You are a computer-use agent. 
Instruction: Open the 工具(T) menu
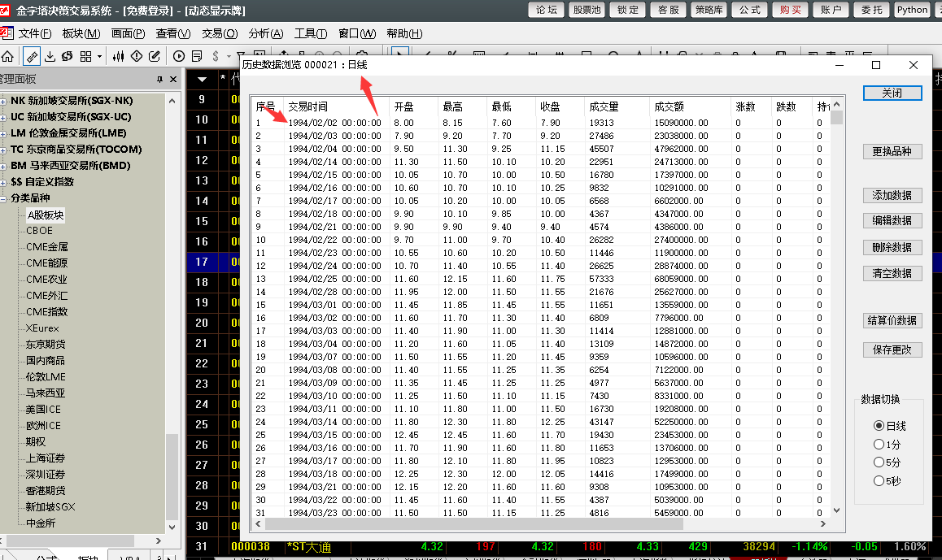(x=311, y=33)
